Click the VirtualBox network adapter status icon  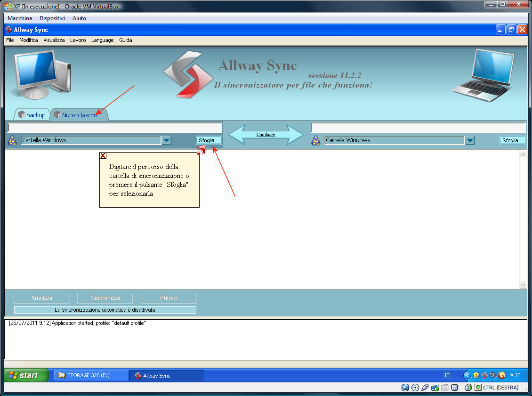(x=435, y=388)
